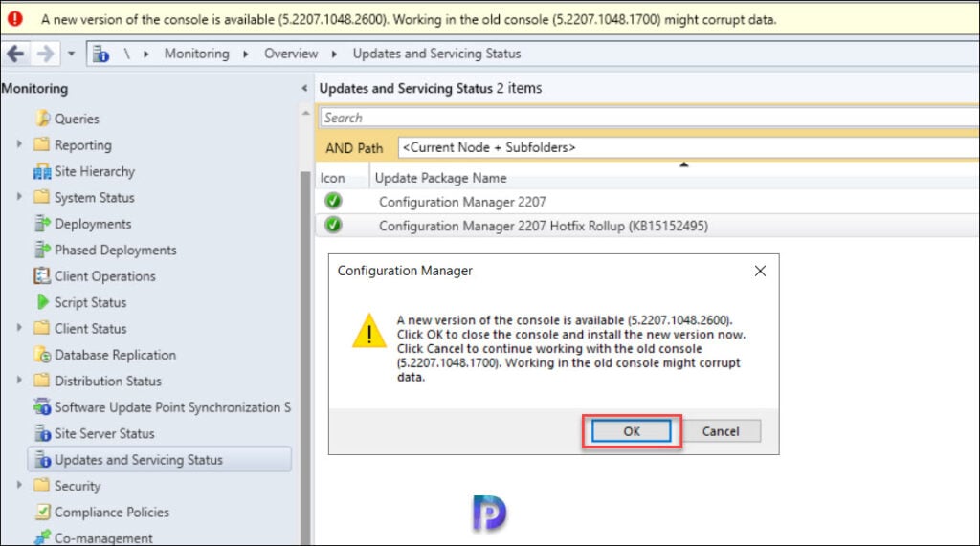Image resolution: width=980 pixels, height=546 pixels.
Task: Click the Search input field
Action: tap(650, 118)
